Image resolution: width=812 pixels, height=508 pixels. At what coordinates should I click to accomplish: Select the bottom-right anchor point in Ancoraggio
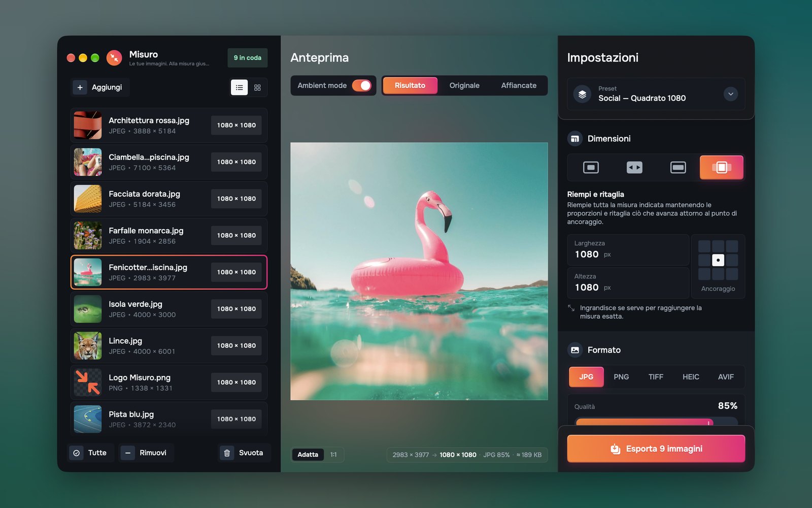732,274
